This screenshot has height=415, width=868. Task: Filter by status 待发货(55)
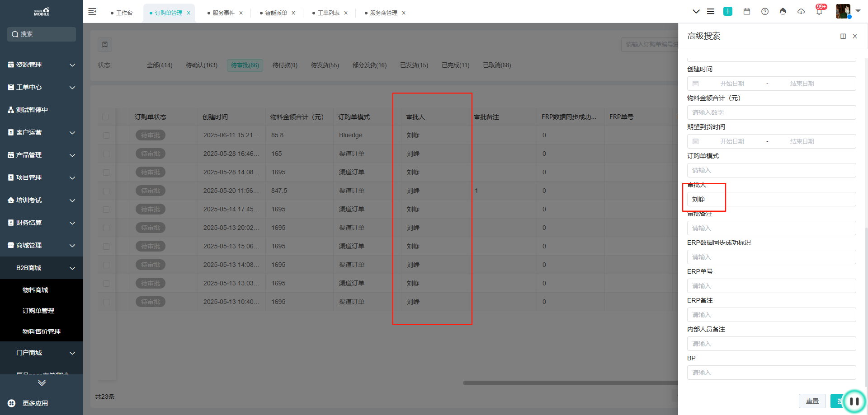click(325, 65)
